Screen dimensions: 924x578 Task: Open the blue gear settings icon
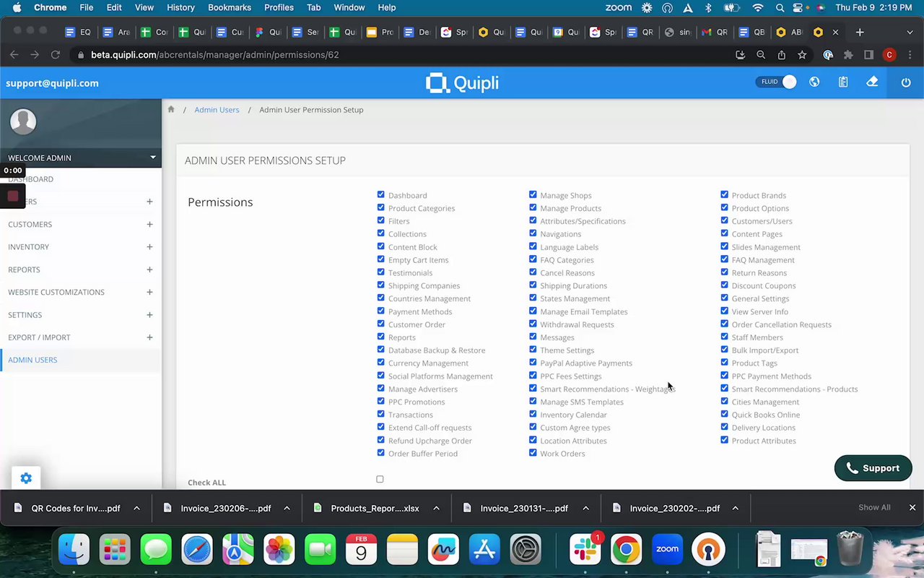pyautogui.click(x=26, y=478)
